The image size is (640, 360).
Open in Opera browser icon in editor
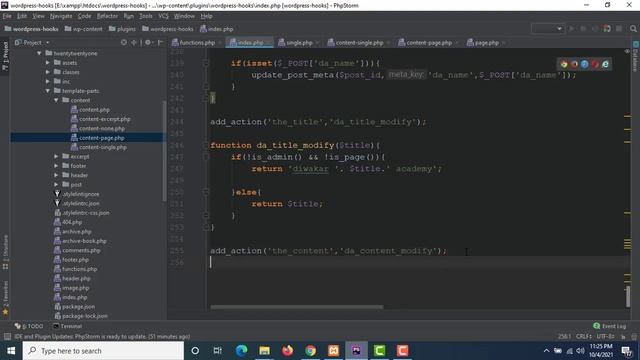coord(595,64)
